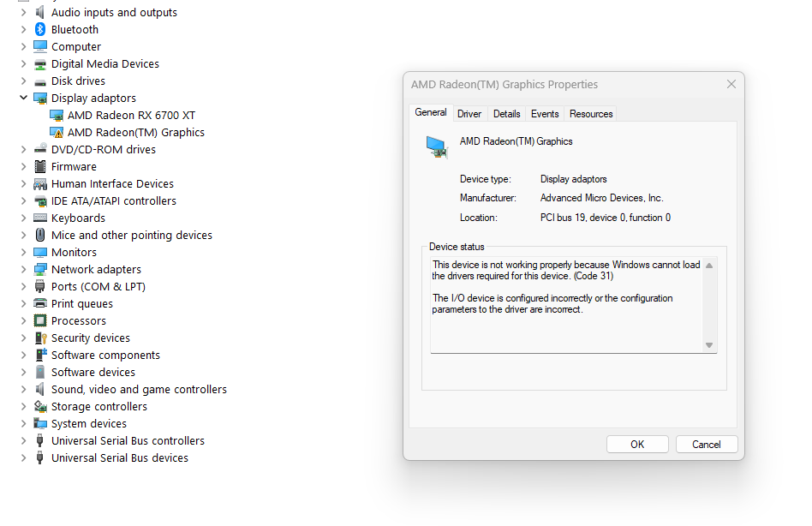Click the Disk drives icon
Screen dimensions: 812x526
pyautogui.click(x=40, y=81)
